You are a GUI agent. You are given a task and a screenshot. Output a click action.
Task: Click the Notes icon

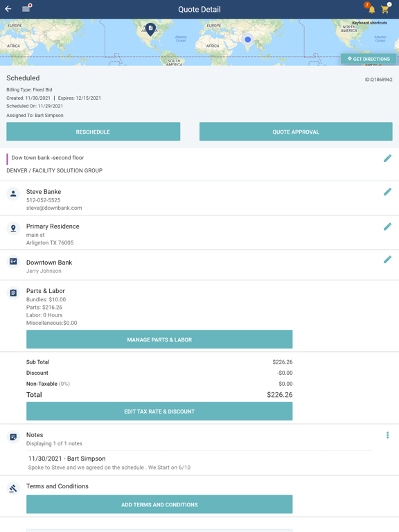[x=13, y=437]
